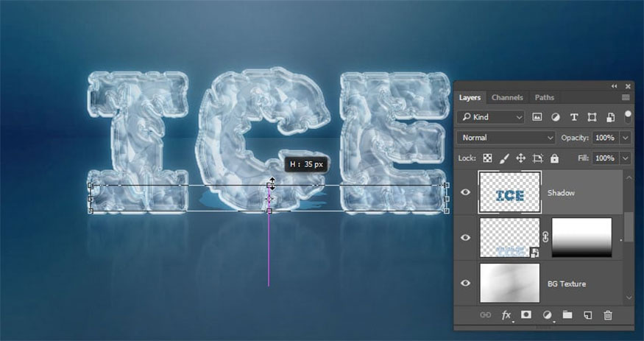Toggle mask link chain icon

coord(545,237)
